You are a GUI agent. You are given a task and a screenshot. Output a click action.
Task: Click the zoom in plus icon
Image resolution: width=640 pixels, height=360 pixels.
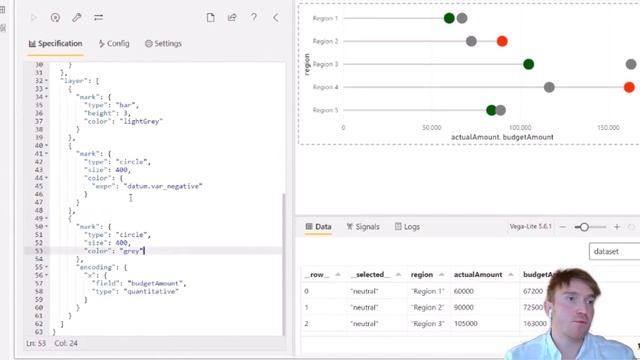click(x=617, y=227)
